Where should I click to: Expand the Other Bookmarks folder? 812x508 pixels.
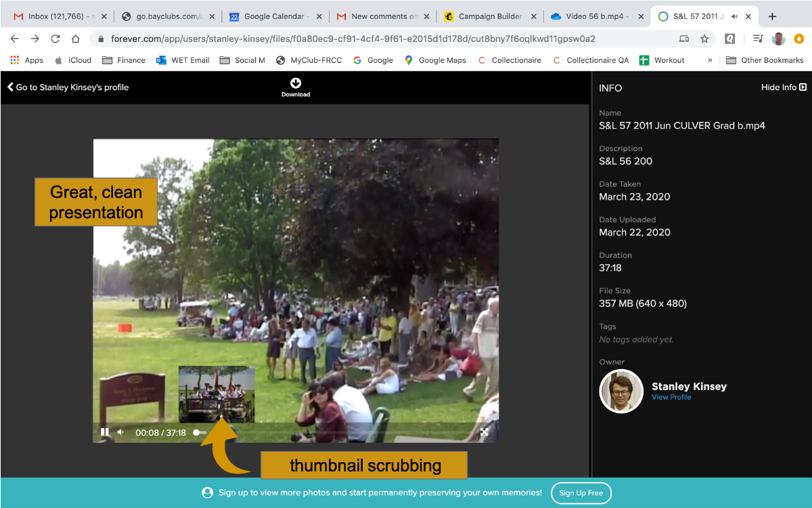(765, 60)
